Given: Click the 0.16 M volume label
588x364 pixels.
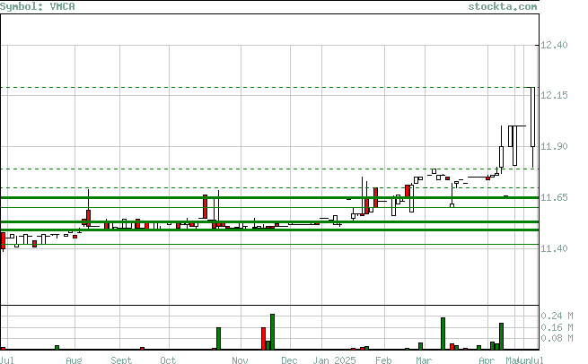Looking at the screenshot, I should coord(557,327).
